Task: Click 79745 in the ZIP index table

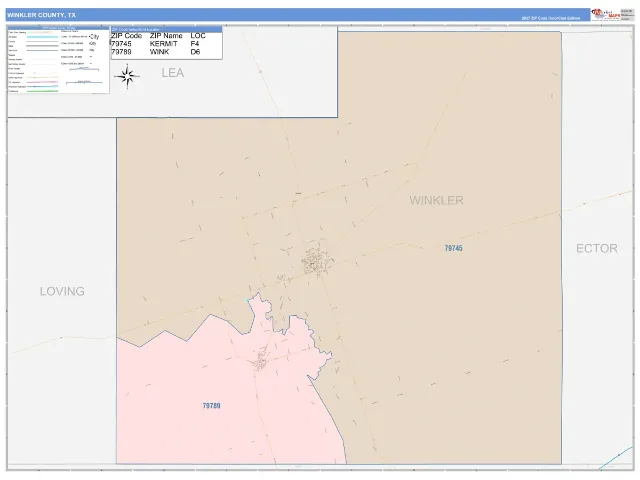Action: [x=121, y=44]
